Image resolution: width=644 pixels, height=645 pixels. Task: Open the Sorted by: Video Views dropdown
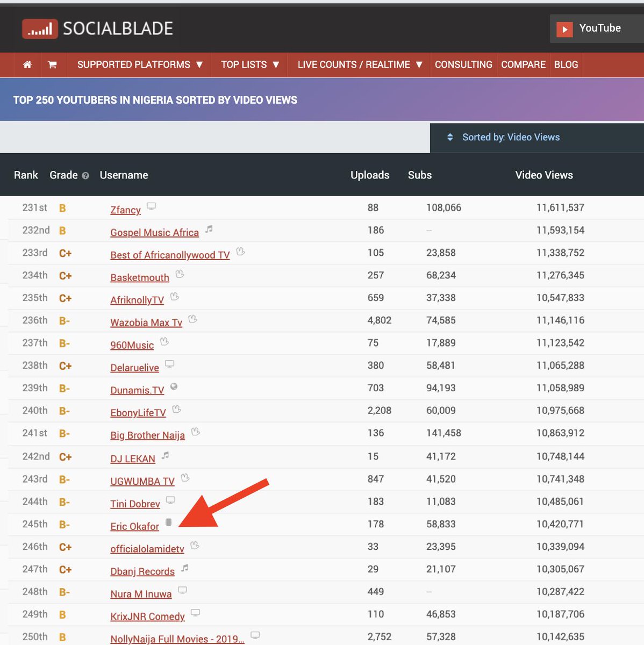(x=537, y=138)
